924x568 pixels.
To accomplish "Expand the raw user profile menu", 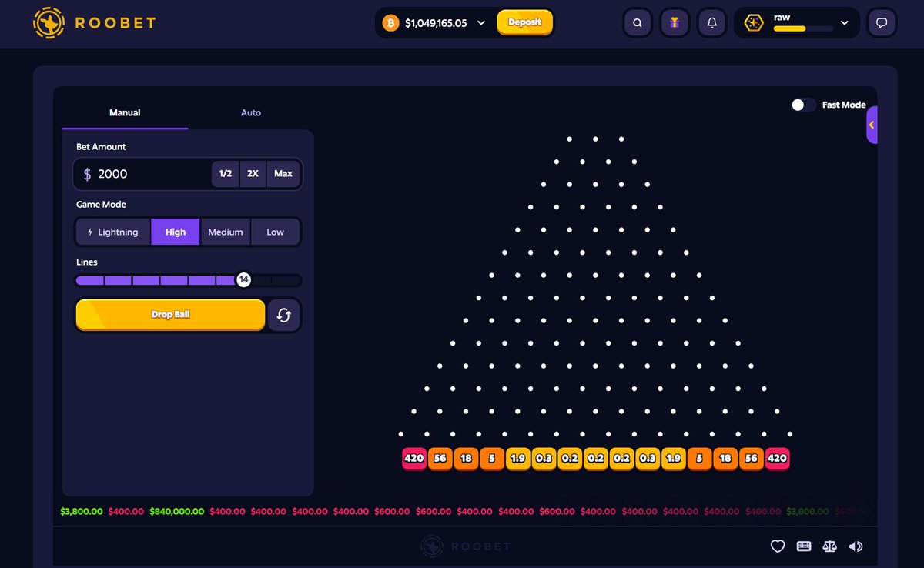I will tap(845, 23).
